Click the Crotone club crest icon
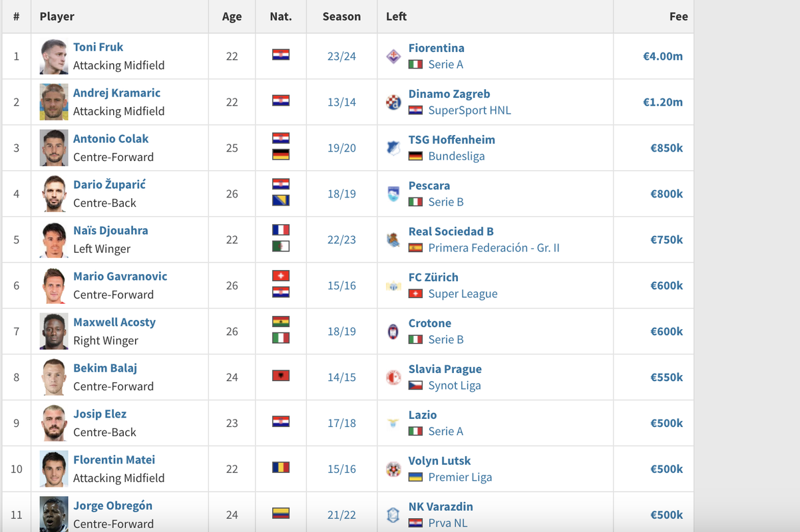This screenshot has height=532, width=800. pos(393,332)
